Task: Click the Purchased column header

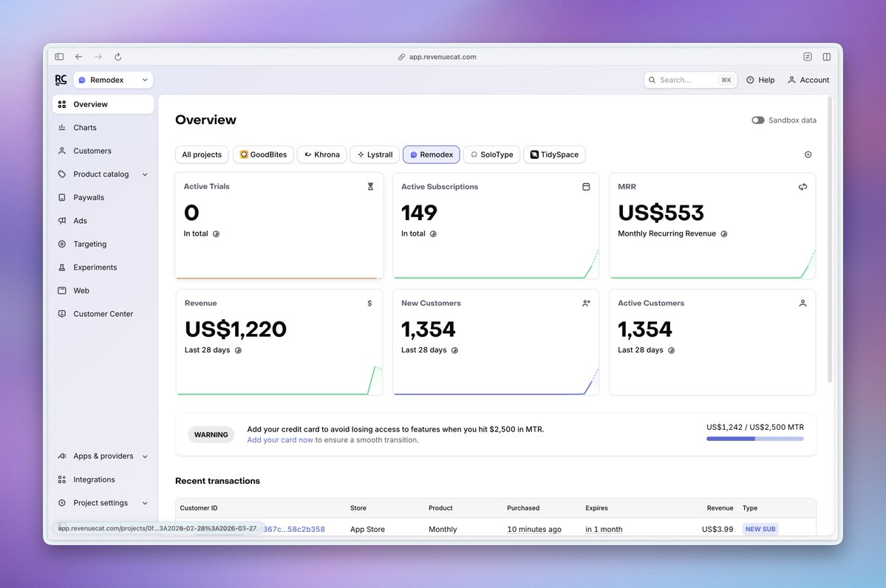Action: point(523,508)
